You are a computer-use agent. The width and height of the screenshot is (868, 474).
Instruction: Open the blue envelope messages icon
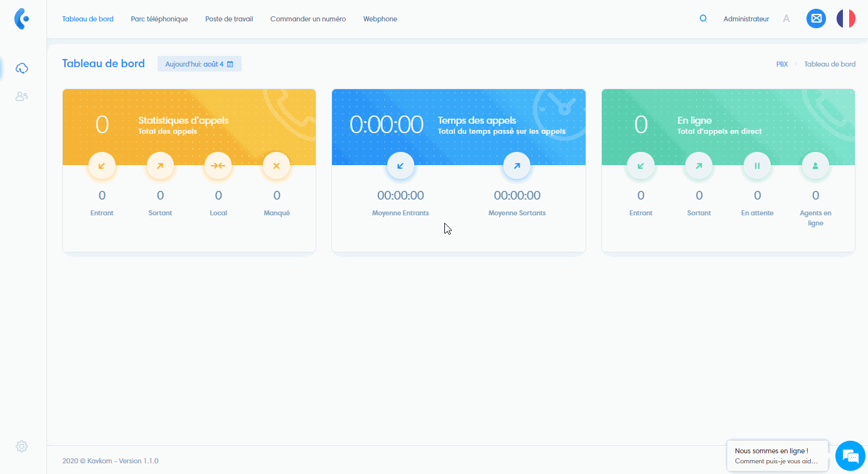(x=816, y=19)
